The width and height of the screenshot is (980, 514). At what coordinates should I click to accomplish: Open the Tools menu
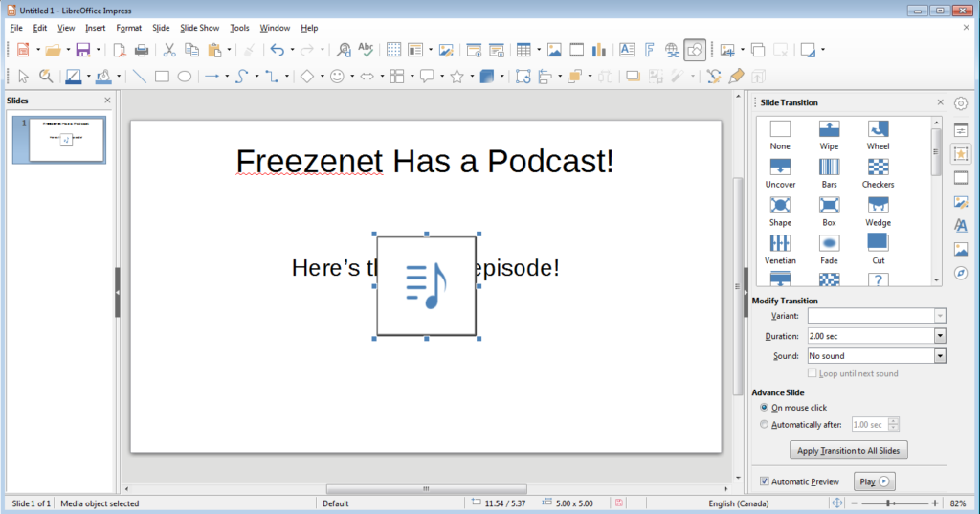coord(239,28)
